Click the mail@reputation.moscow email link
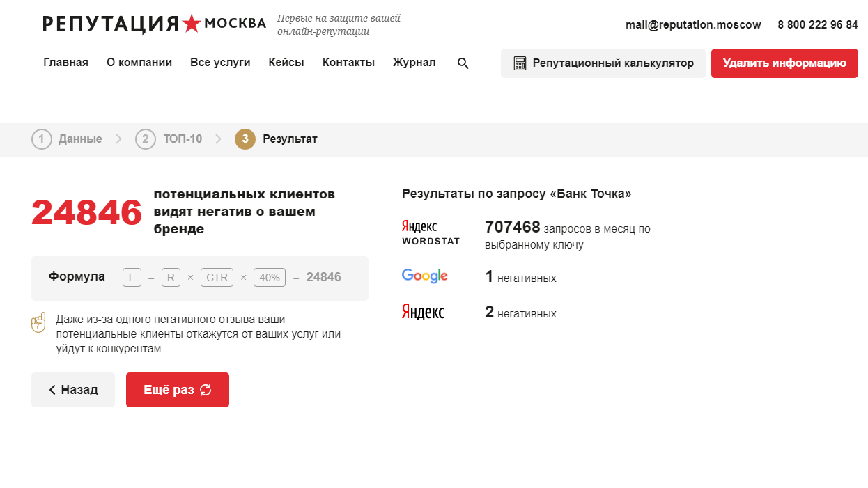This screenshot has height=488, width=868. pos(693,24)
